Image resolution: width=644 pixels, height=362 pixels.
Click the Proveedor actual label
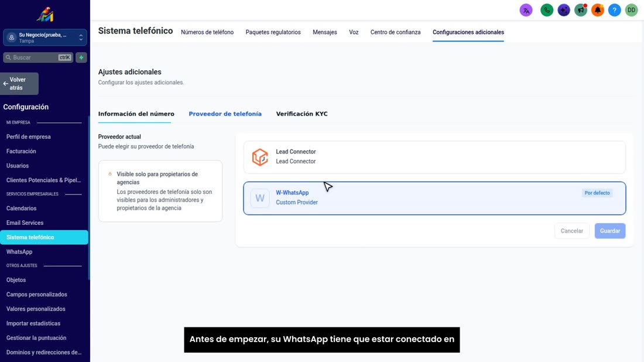pos(119,137)
